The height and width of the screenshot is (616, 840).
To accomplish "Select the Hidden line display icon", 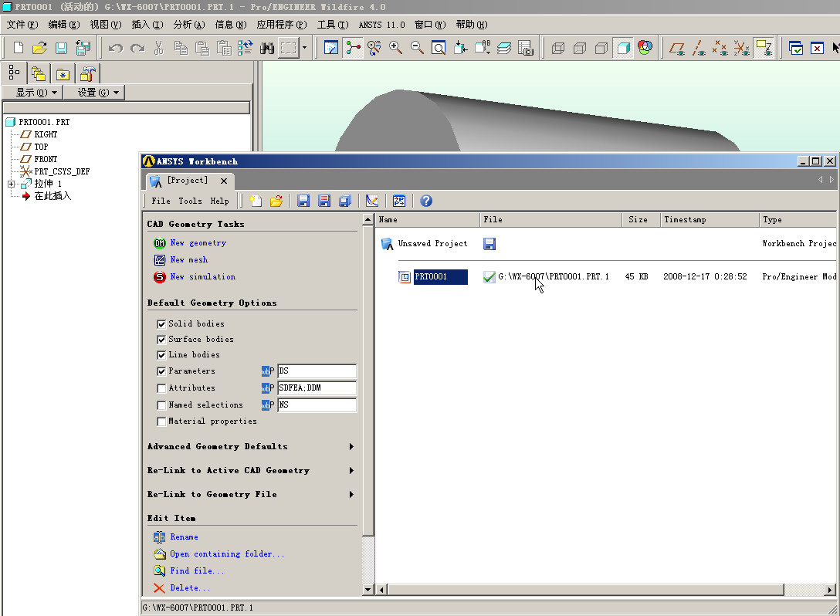I will [x=580, y=48].
